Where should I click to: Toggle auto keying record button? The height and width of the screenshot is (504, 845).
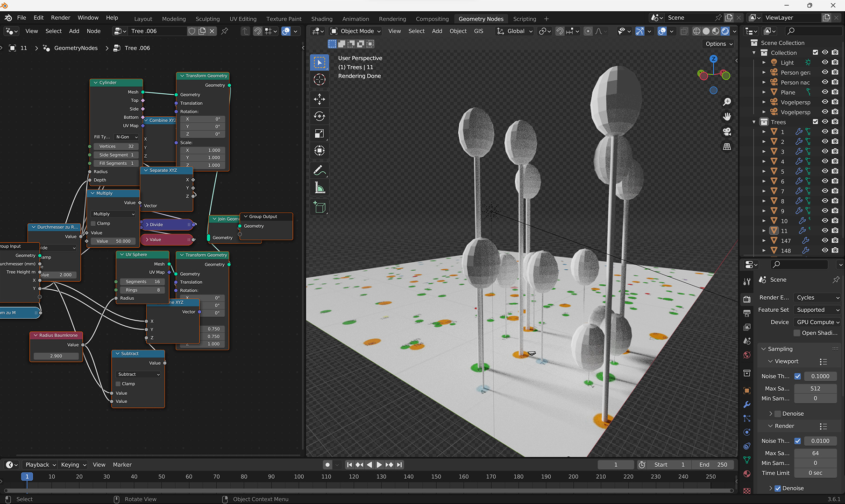pyautogui.click(x=327, y=465)
